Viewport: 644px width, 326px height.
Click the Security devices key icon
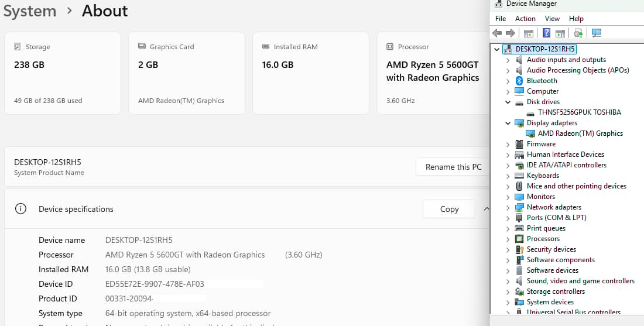tap(519, 249)
